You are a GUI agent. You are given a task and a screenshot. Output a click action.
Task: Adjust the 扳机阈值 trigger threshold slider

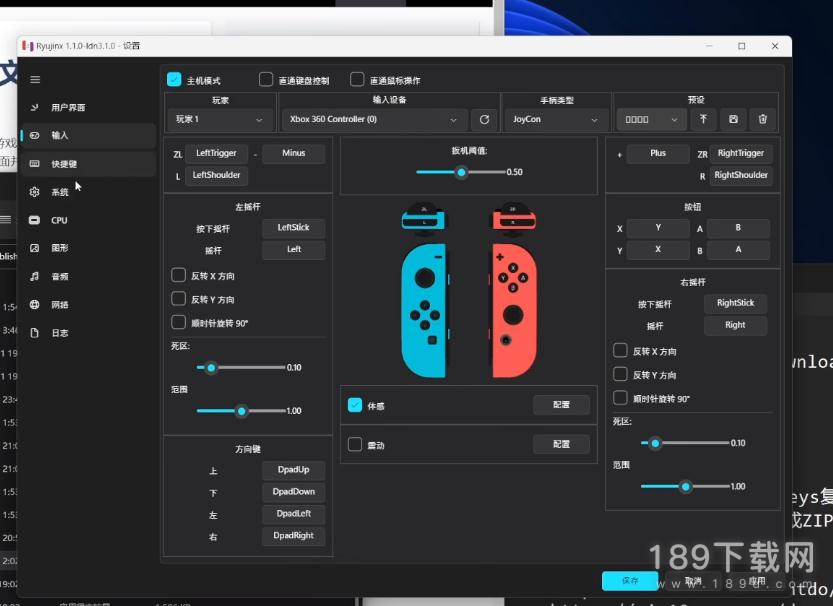coord(461,172)
